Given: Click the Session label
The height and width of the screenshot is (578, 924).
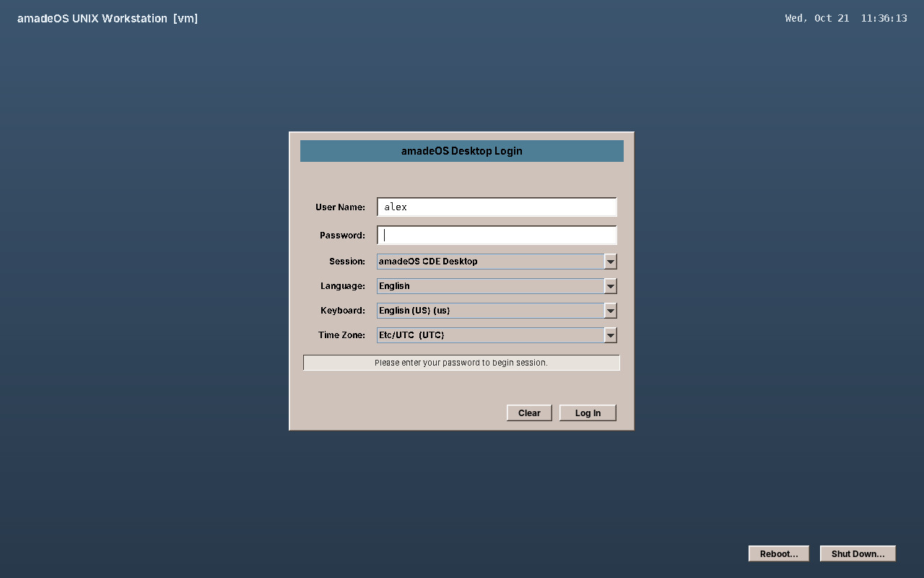Looking at the screenshot, I should pyautogui.click(x=347, y=262).
